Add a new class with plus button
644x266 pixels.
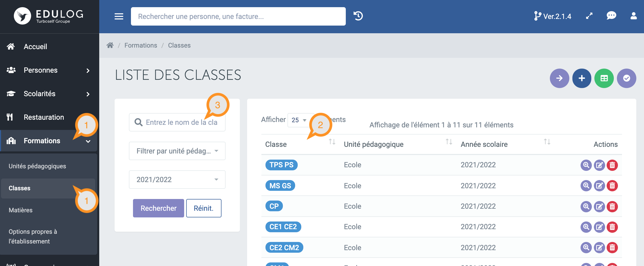582,78
